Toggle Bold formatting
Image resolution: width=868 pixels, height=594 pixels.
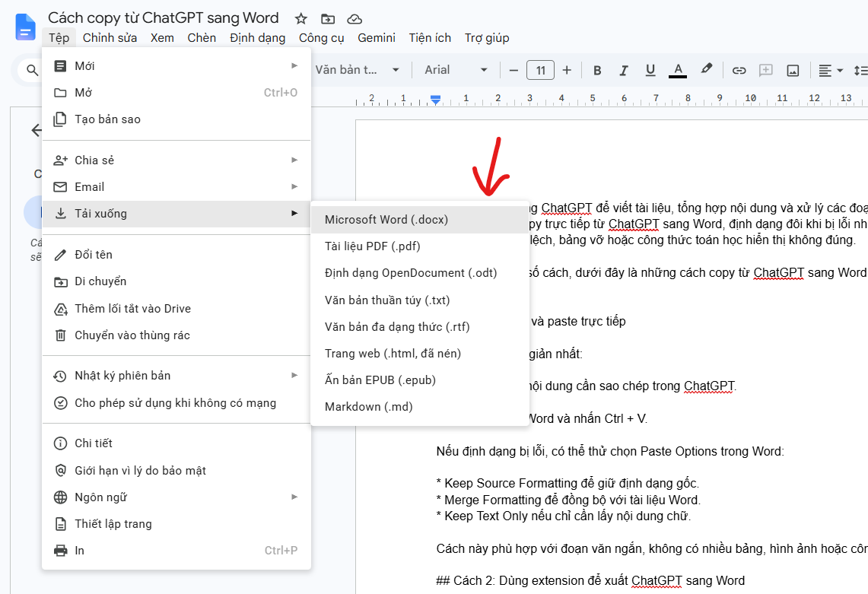(x=596, y=70)
